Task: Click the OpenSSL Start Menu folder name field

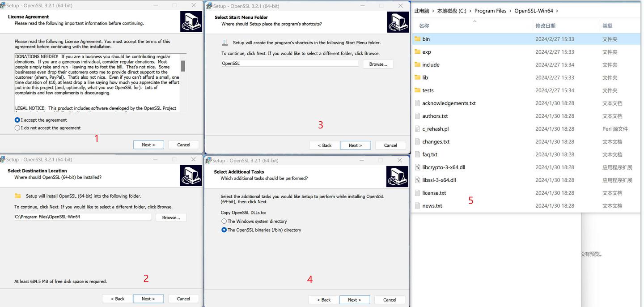Action: (x=290, y=64)
